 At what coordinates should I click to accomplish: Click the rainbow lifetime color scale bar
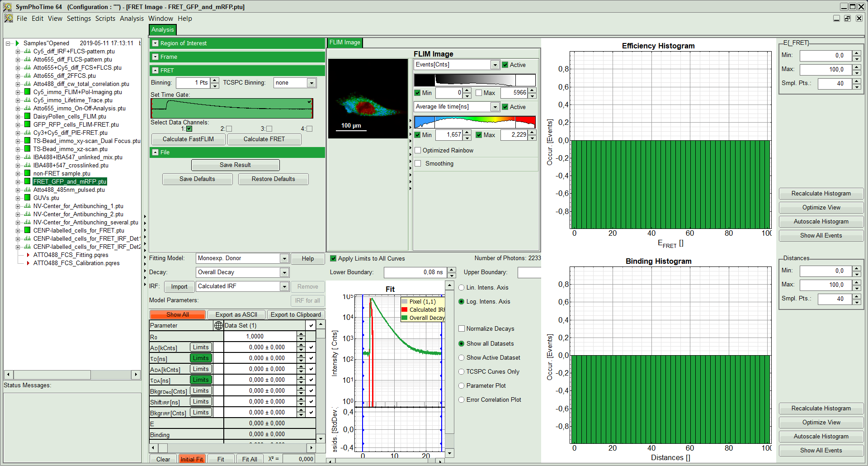point(475,122)
